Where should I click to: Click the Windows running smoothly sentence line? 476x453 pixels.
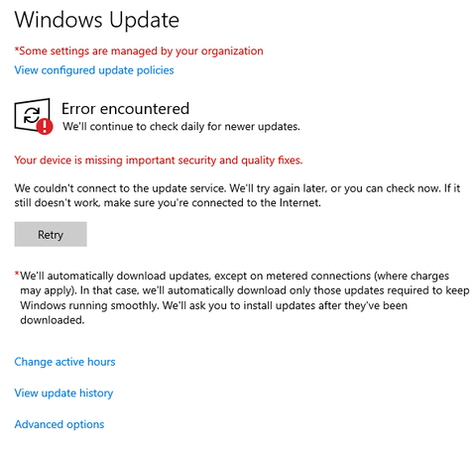tap(213, 305)
